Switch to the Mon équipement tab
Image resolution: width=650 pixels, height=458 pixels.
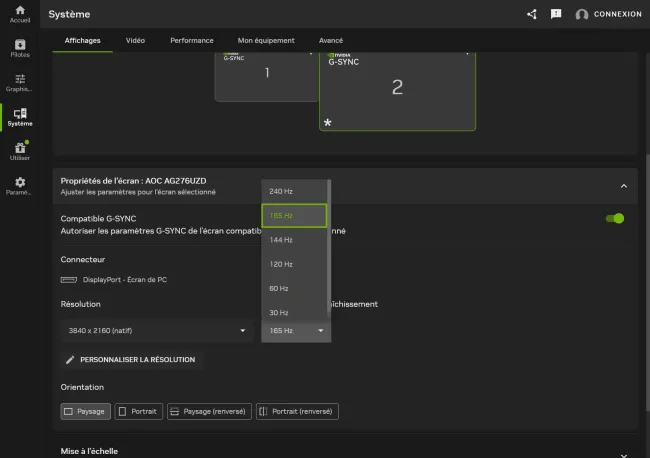[x=266, y=40]
